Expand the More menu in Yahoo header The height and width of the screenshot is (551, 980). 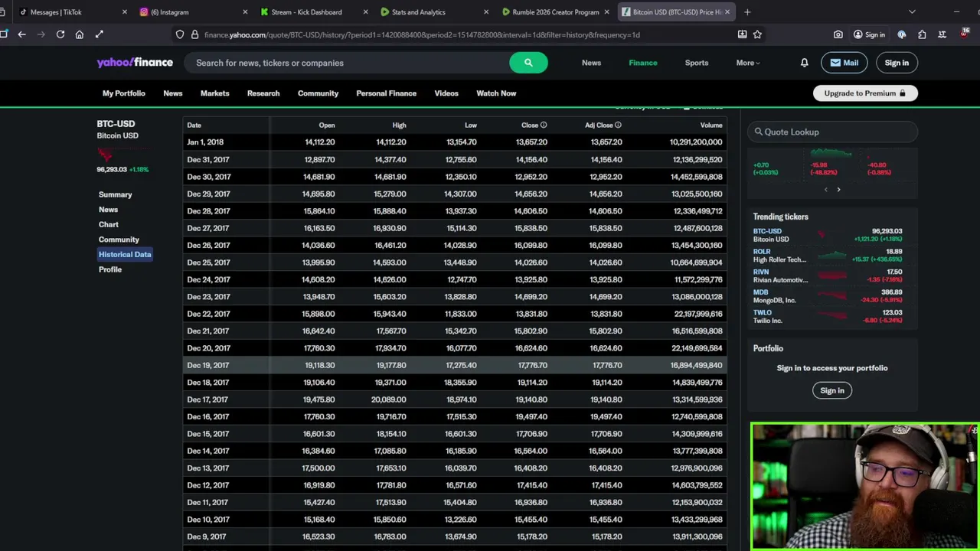(x=748, y=63)
